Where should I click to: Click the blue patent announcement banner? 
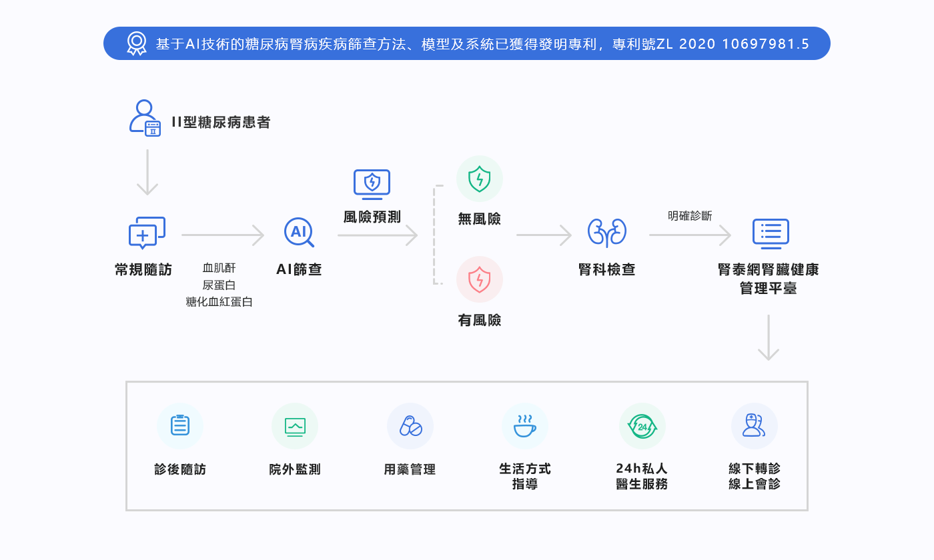tap(467, 43)
